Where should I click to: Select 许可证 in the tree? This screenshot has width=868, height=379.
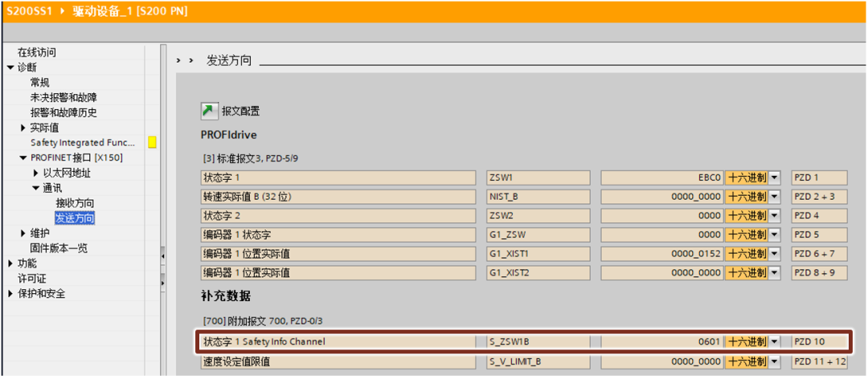(32, 279)
